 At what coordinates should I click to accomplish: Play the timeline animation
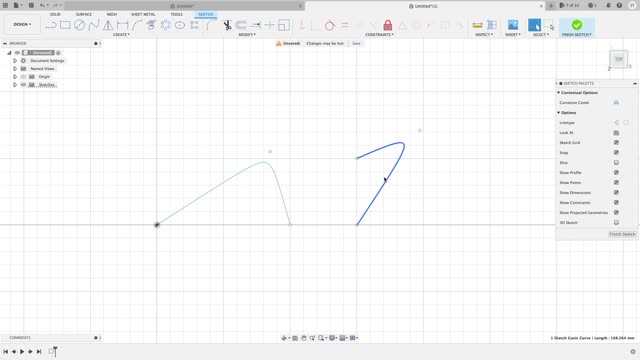pos(22,351)
